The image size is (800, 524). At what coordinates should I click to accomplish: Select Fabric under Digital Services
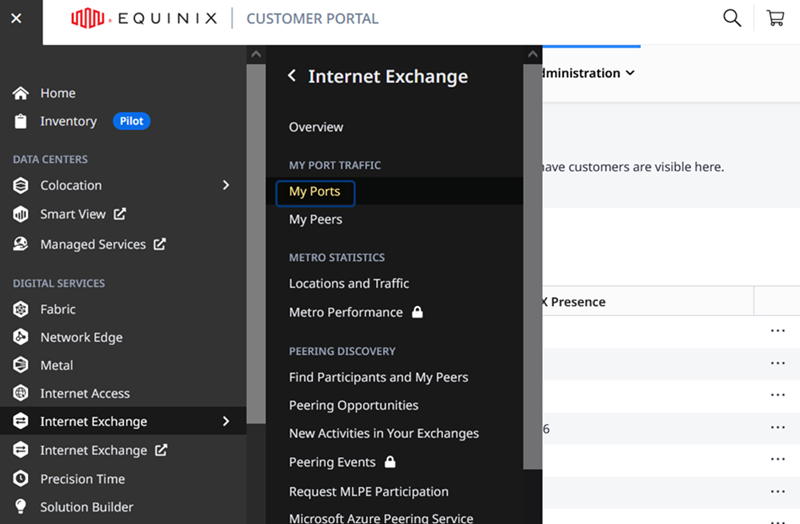coord(58,309)
